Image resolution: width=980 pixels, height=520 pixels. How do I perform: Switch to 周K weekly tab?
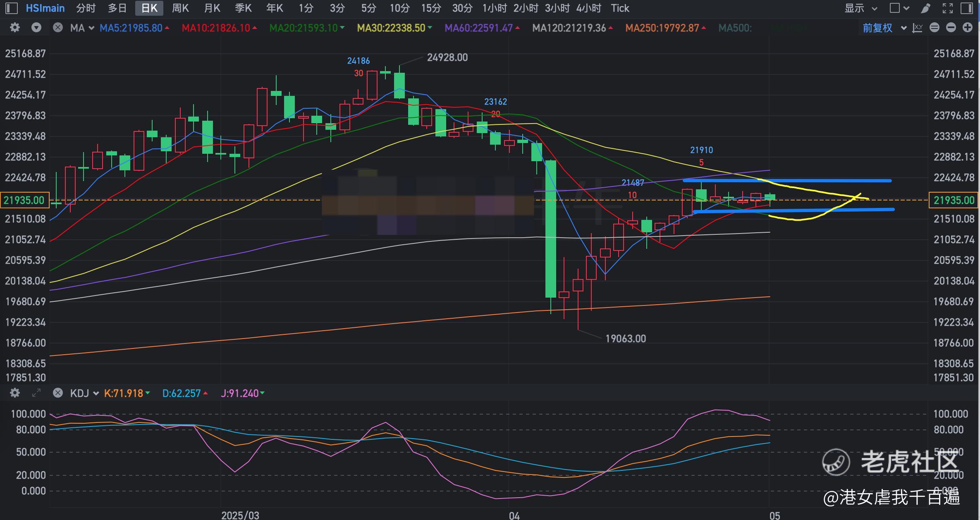180,8
